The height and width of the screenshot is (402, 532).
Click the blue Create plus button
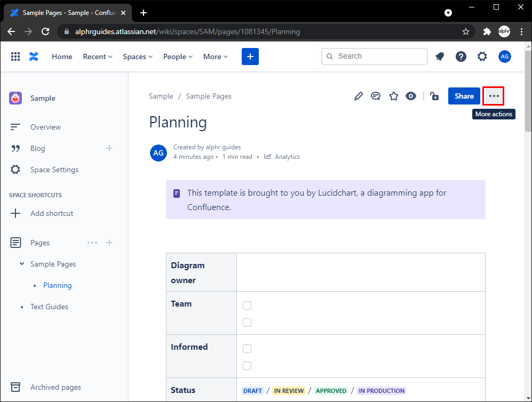pos(250,57)
